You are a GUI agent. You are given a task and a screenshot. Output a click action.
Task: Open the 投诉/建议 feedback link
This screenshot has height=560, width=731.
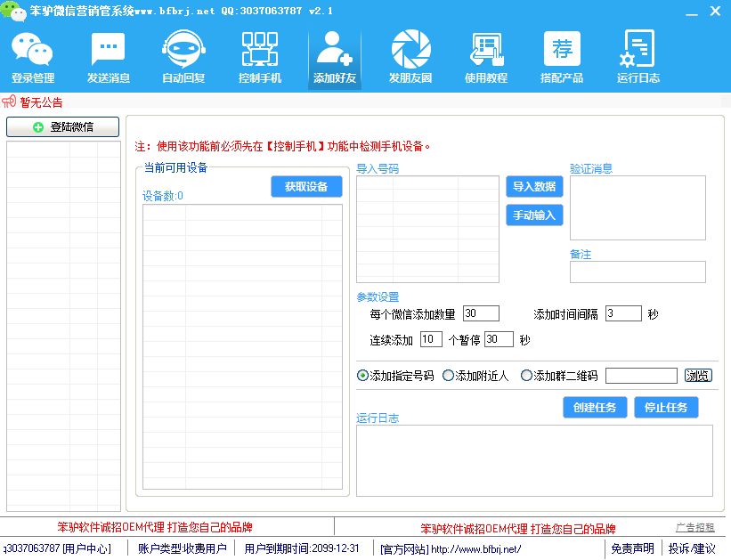coord(691,548)
